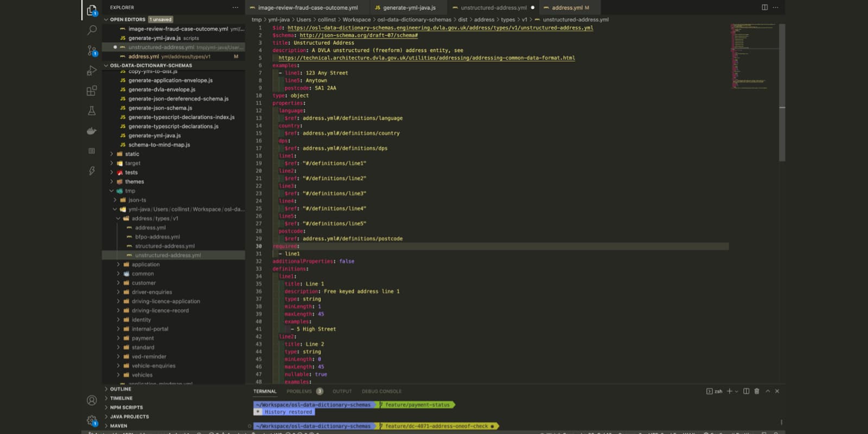The height and width of the screenshot is (434, 868).
Task: Open the Extensions view
Action: point(92,91)
